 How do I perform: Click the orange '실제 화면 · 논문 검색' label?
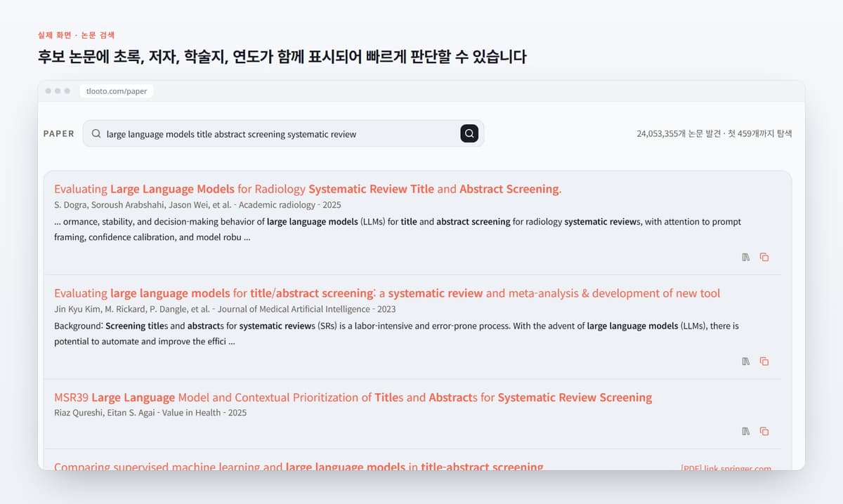(76, 34)
